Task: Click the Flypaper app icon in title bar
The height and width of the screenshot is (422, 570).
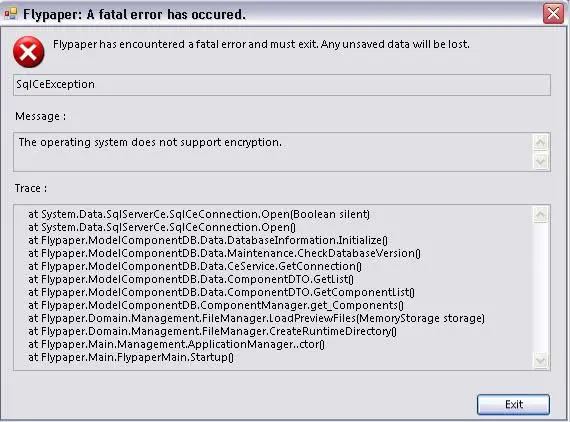Action: (x=11, y=14)
